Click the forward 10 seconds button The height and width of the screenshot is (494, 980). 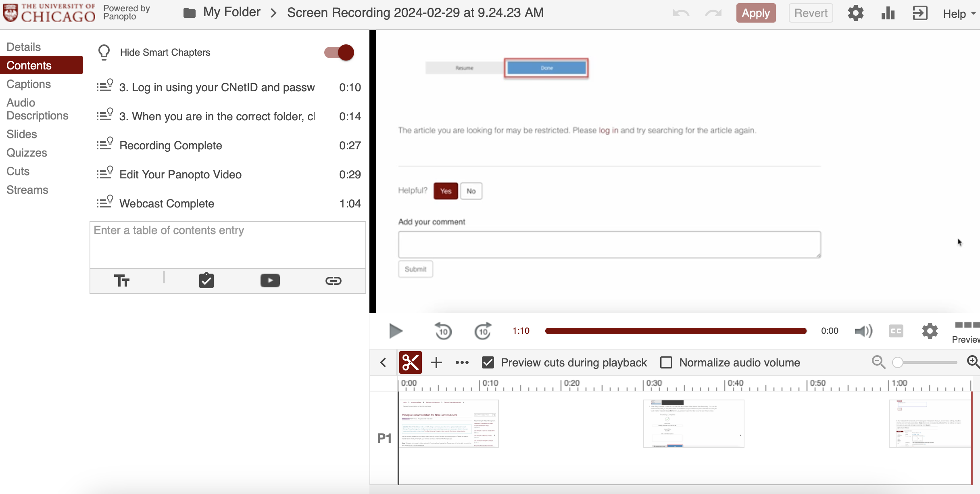point(483,331)
